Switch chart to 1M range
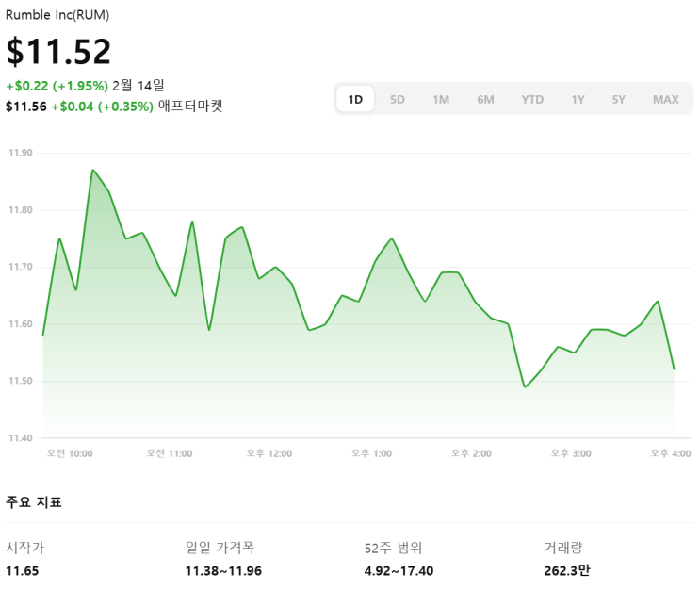700x591 pixels. click(441, 99)
